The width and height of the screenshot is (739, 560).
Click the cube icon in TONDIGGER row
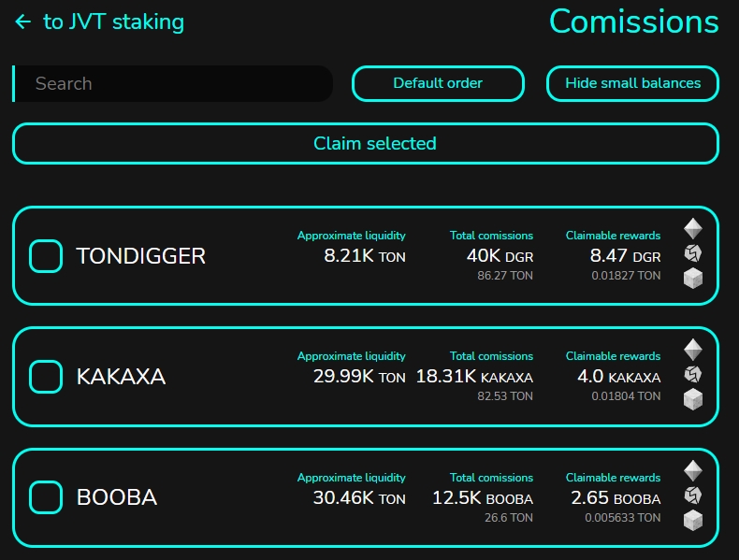692,278
